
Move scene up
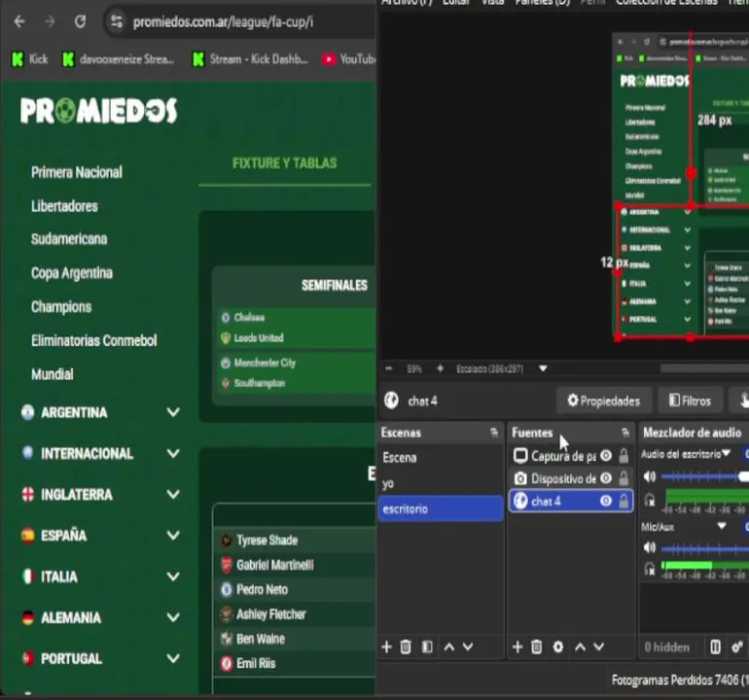(449, 647)
